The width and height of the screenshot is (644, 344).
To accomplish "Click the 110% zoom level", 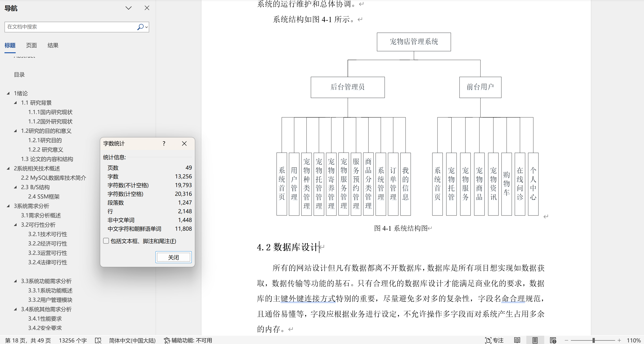I will (633, 340).
